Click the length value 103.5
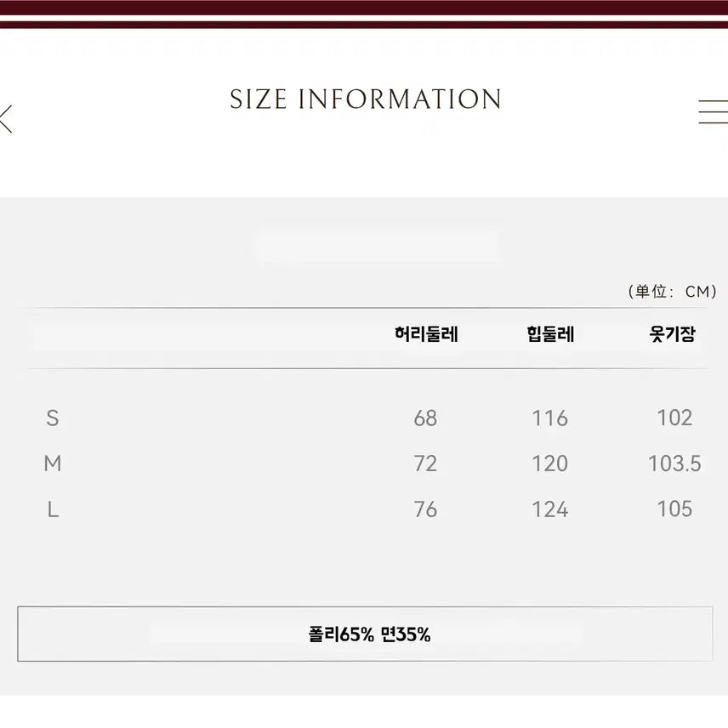 (x=674, y=464)
